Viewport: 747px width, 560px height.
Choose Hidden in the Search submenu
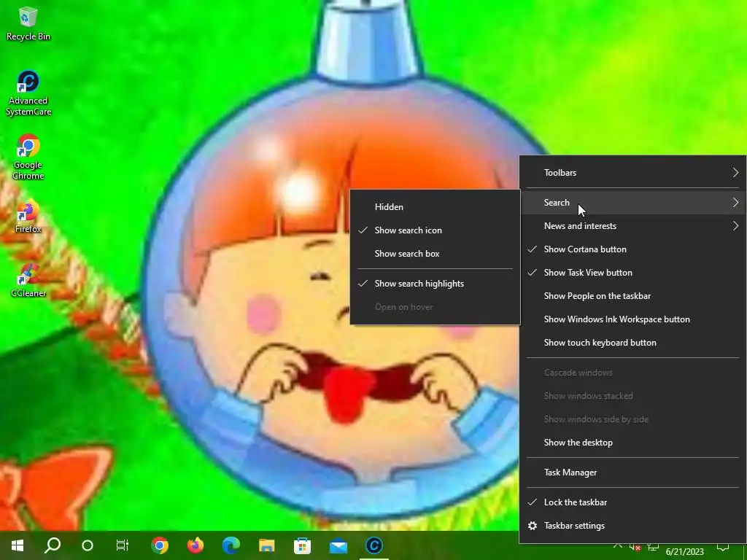435,206
